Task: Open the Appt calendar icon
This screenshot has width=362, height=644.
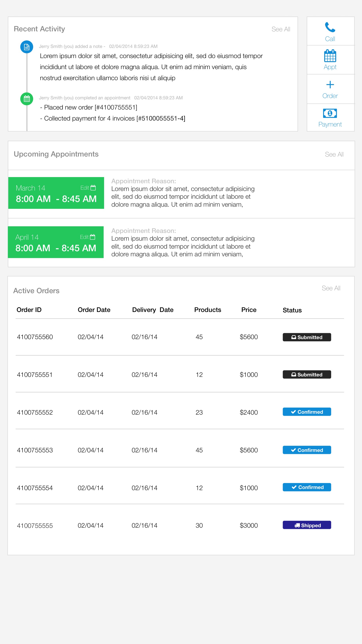Action: (330, 56)
